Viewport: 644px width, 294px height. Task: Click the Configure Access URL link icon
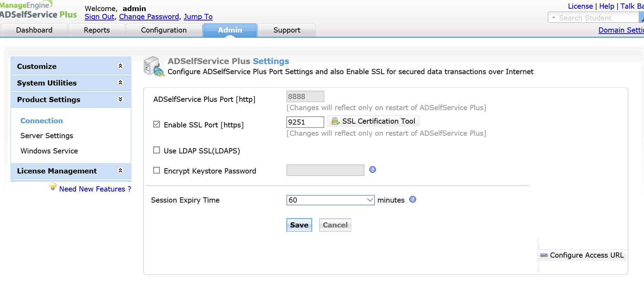click(x=544, y=255)
